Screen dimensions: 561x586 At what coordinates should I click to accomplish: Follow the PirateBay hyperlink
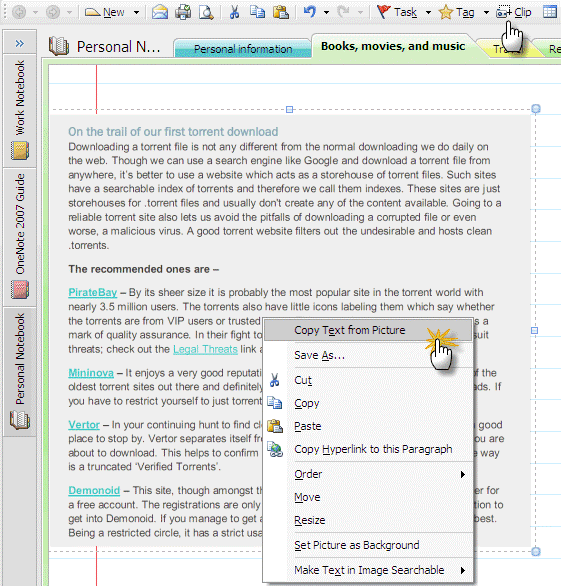point(93,292)
